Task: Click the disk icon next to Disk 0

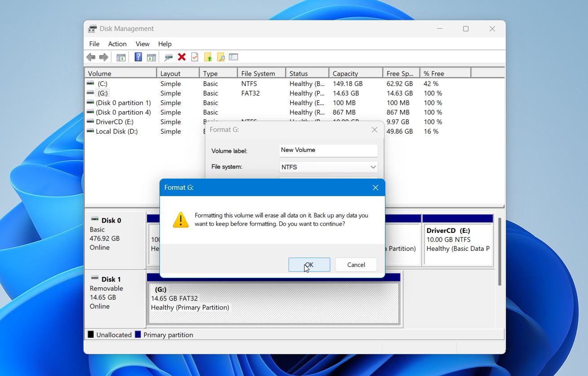Action: [x=95, y=219]
